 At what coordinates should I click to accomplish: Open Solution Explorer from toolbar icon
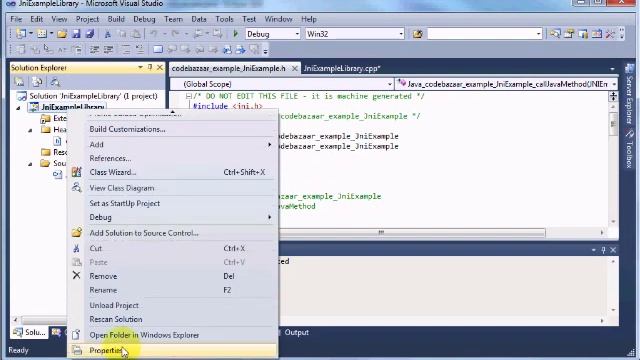click(555, 34)
